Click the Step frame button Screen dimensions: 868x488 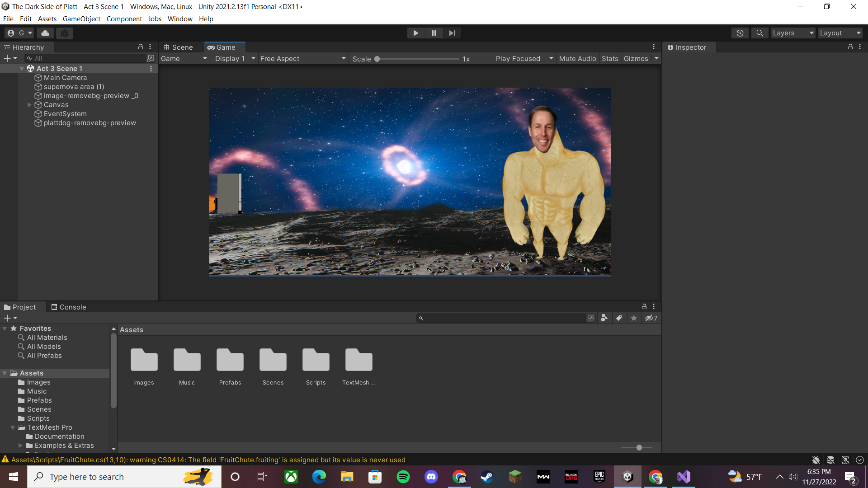click(x=452, y=33)
